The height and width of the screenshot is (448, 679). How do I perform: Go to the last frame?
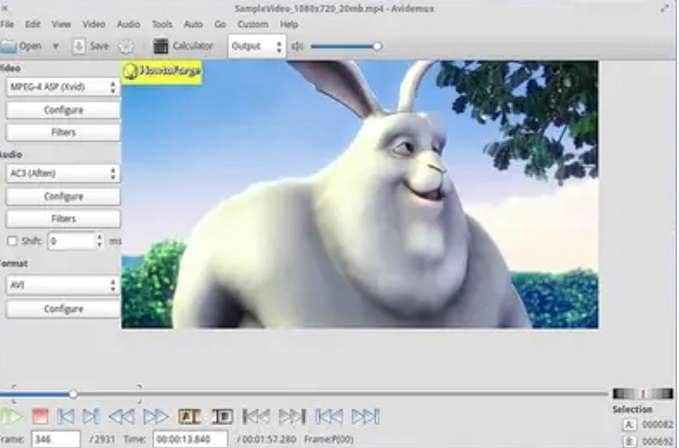click(x=365, y=416)
